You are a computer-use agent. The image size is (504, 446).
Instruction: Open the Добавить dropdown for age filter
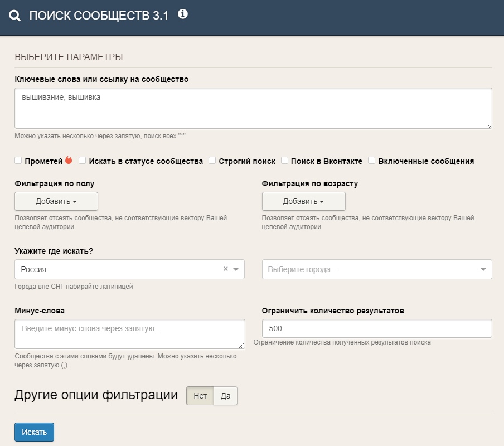[304, 201]
